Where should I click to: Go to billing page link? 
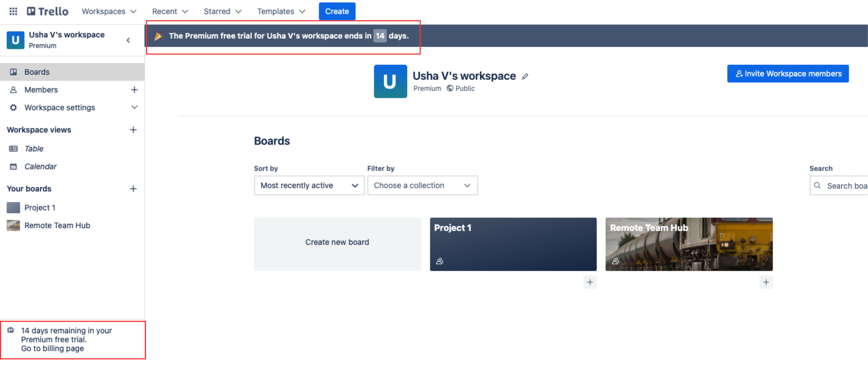coord(52,348)
